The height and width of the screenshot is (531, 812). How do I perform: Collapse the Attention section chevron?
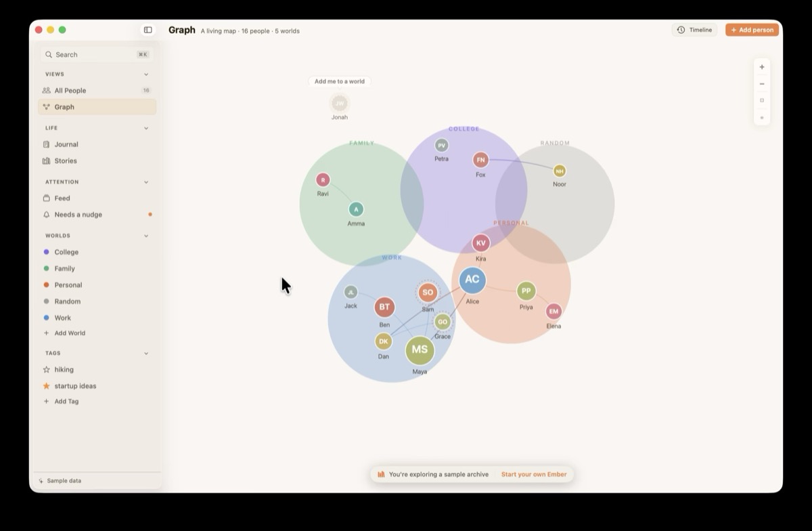pos(146,182)
